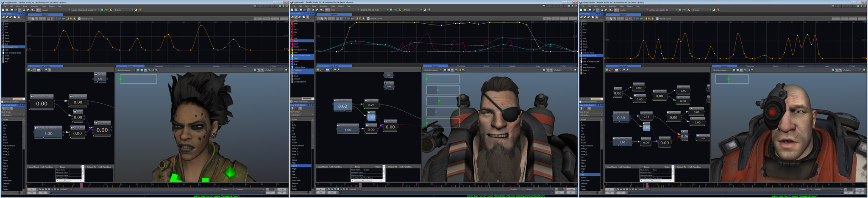Image resolution: width=868 pixels, height=198 pixels.
Task: Open the AutoWorkspace dropdown in Maggie's Preview
Action: point(126,70)
